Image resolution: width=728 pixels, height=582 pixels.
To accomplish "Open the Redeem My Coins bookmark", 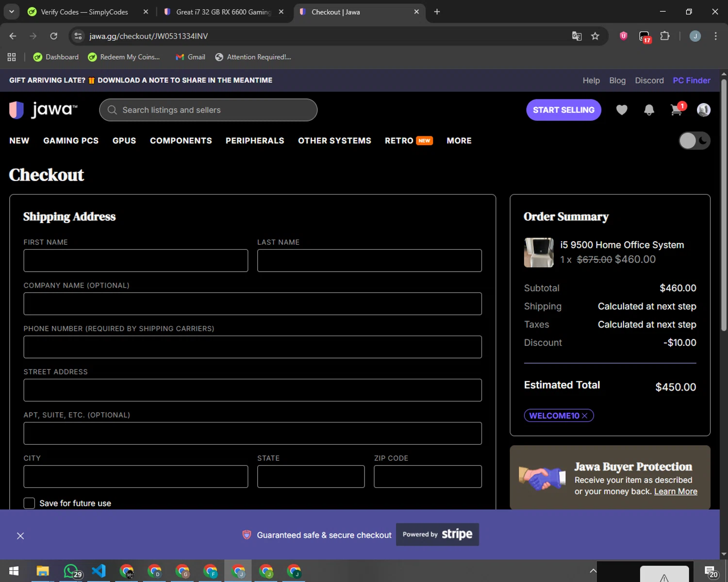I will (x=124, y=57).
